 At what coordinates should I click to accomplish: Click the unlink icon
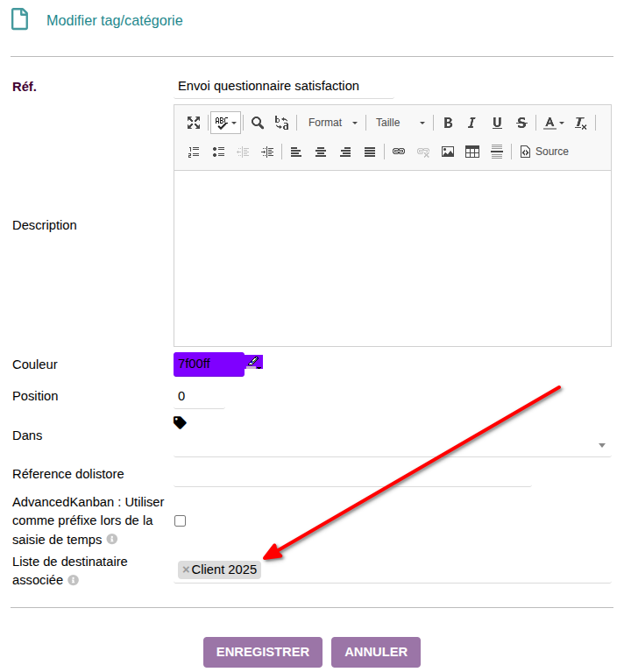pos(423,152)
